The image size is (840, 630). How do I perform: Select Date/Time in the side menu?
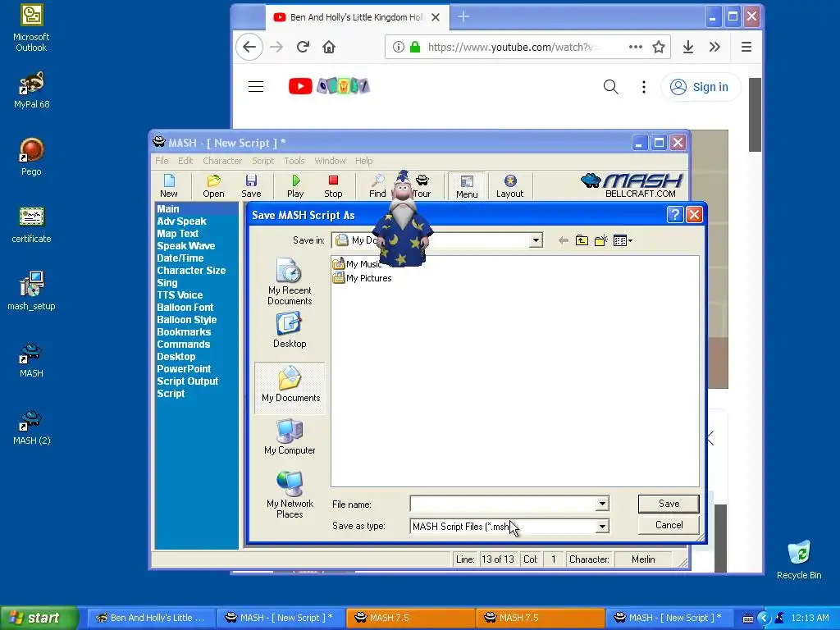[x=180, y=258]
